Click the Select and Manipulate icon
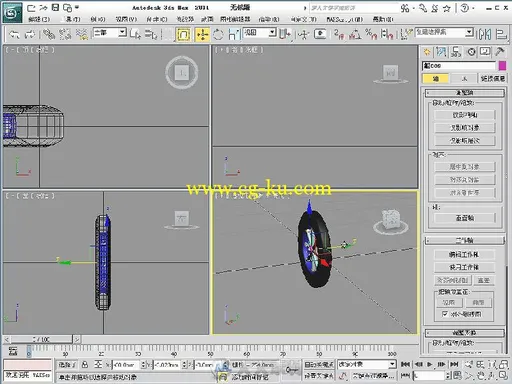Screen dimensions: 512x384 click(303, 34)
